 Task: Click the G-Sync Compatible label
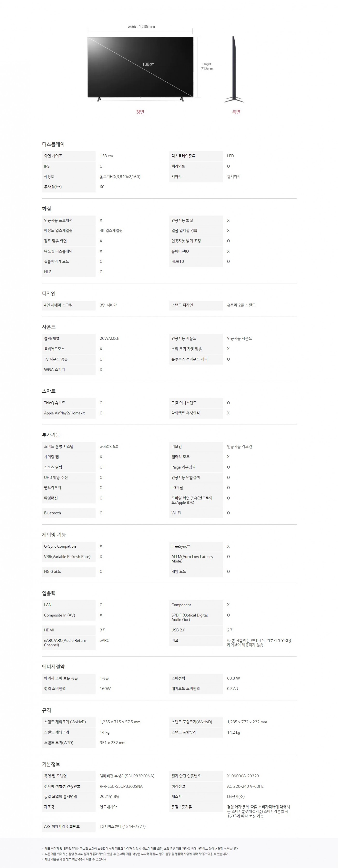(60, 546)
